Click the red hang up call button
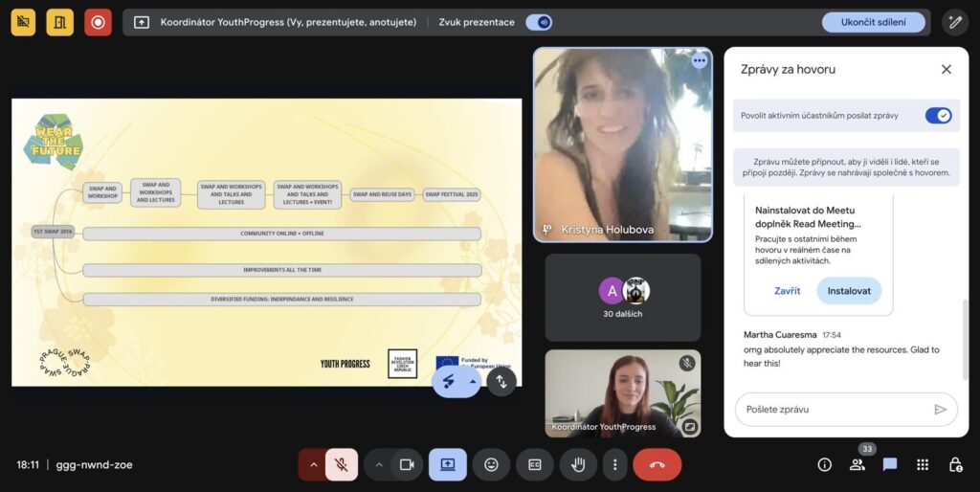This screenshot has height=492, width=980. click(x=657, y=465)
